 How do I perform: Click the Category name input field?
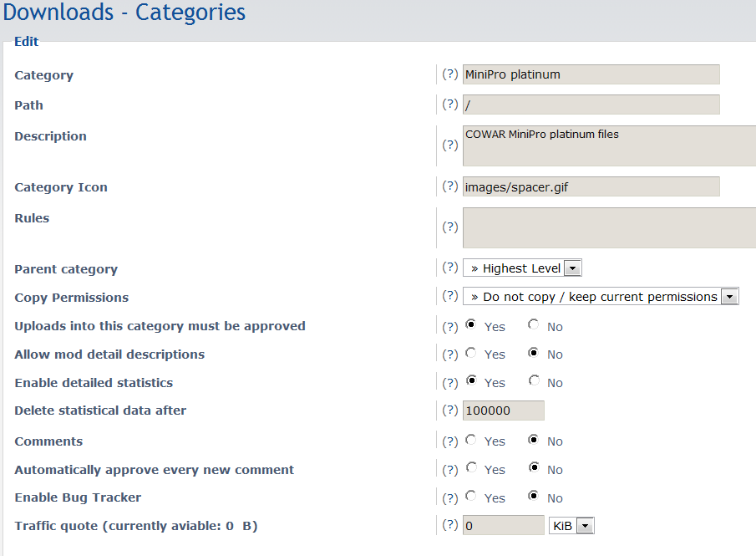tap(591, 74)
